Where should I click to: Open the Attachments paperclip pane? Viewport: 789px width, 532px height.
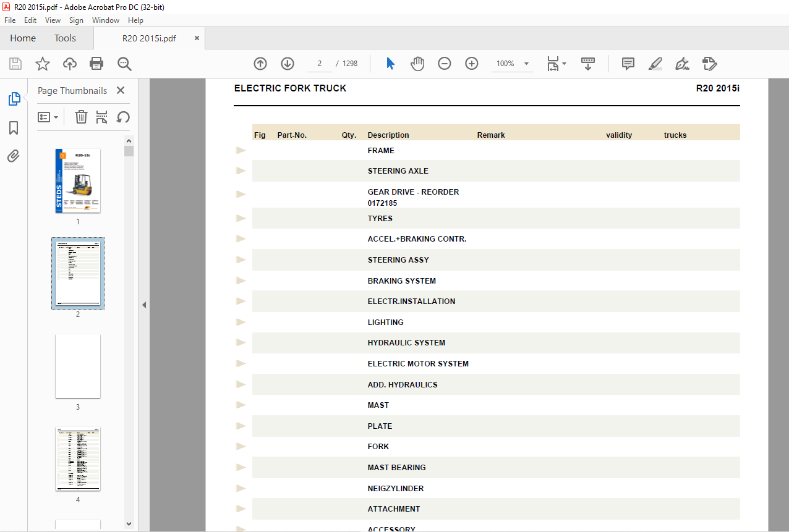[x=14, y=156]
